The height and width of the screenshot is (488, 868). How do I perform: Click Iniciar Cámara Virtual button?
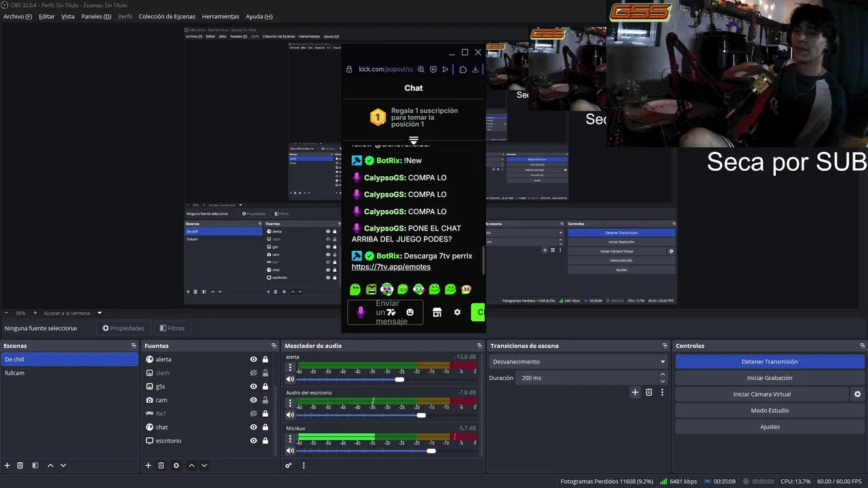click(762, 394)
